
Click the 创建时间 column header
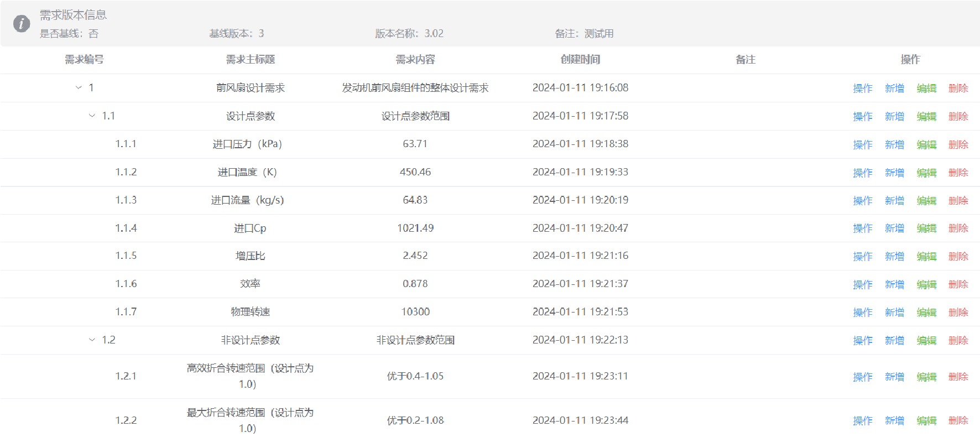coord(580,60)
